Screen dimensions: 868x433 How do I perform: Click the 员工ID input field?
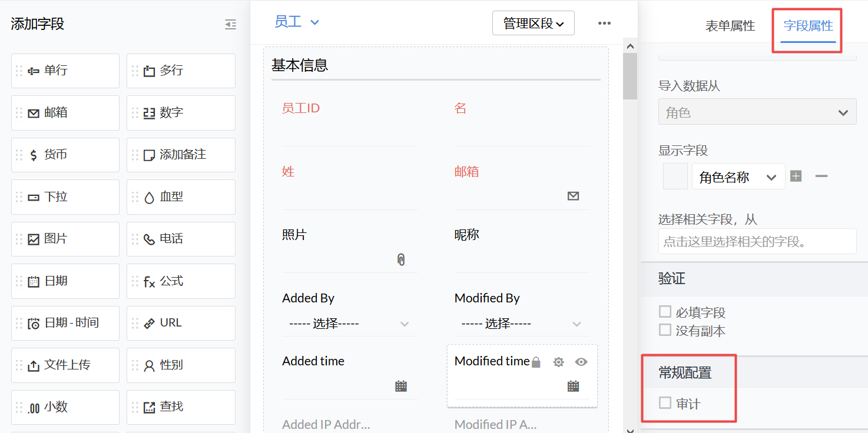(350, 133)
